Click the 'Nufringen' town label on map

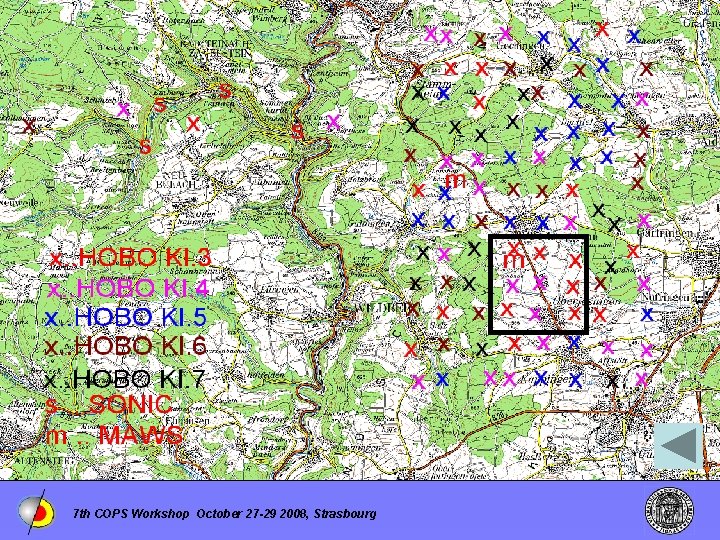point(665,297)
